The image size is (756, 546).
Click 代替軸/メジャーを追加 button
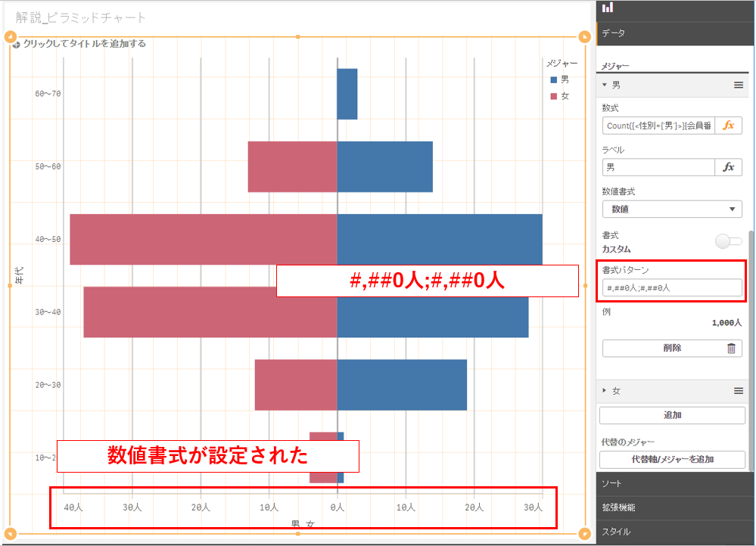672,459
